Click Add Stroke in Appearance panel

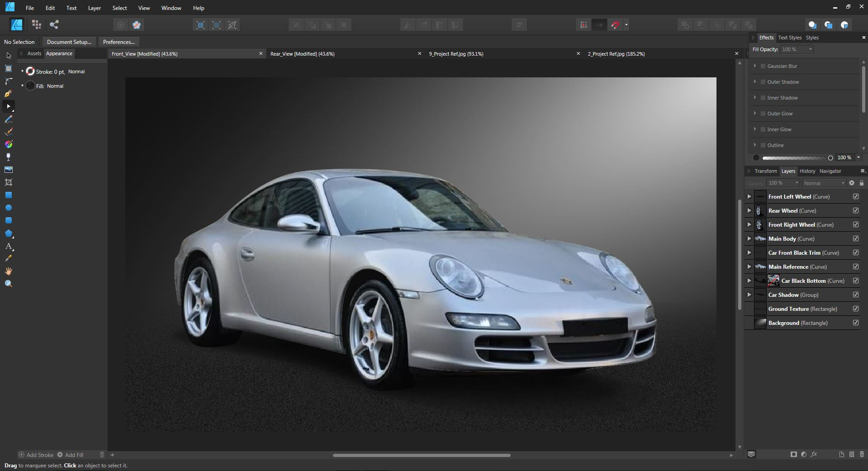pyautogui.click(x=36, y=455)
